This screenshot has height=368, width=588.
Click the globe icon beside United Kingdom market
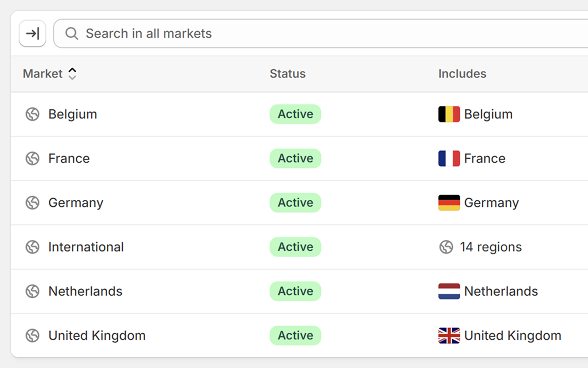tap(32, 335)
